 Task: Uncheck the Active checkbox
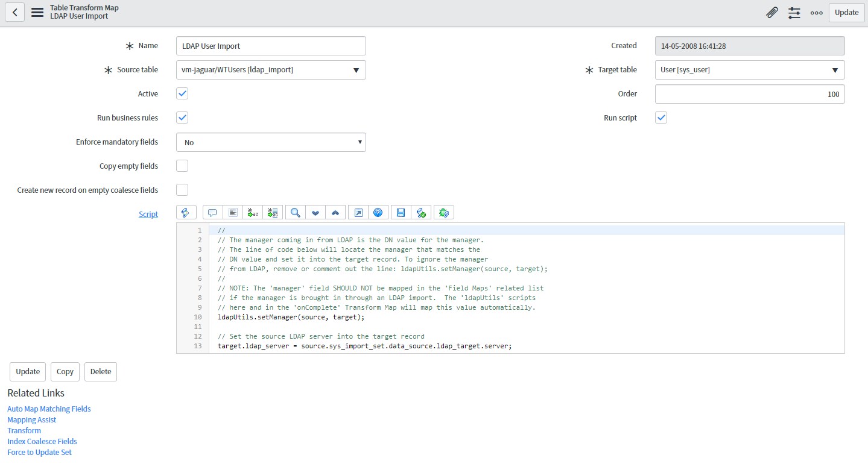tap(182, 93)
